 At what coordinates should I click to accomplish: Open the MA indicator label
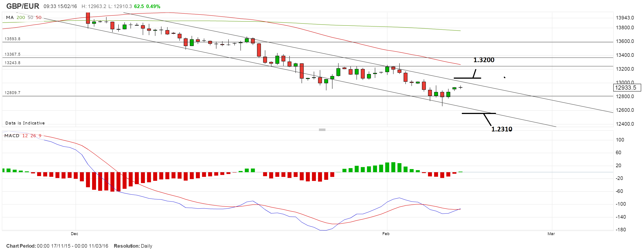click(10, 17)
